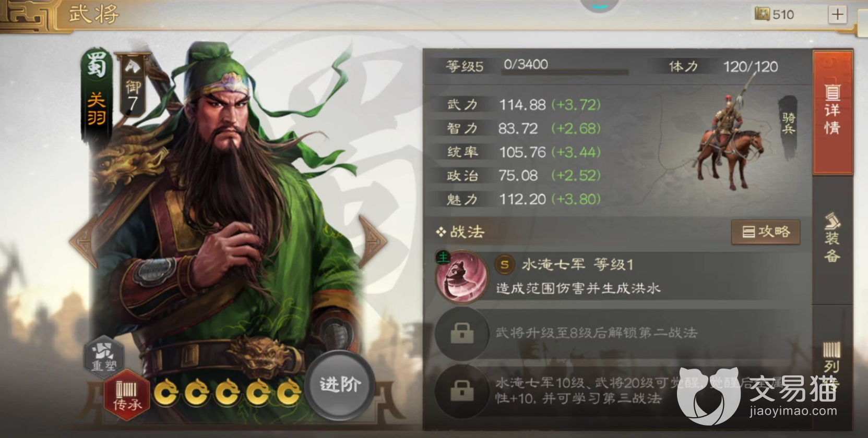Click the level experience progress bar

click(564, 72)
